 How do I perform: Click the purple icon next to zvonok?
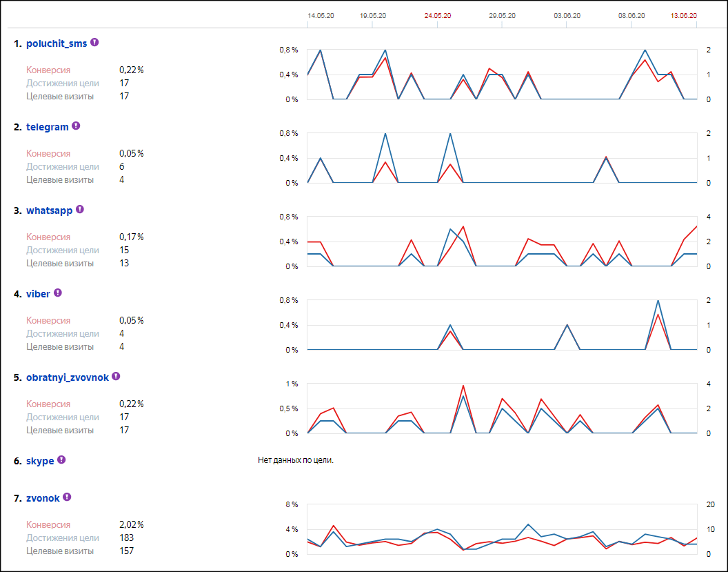pos(67,497)
